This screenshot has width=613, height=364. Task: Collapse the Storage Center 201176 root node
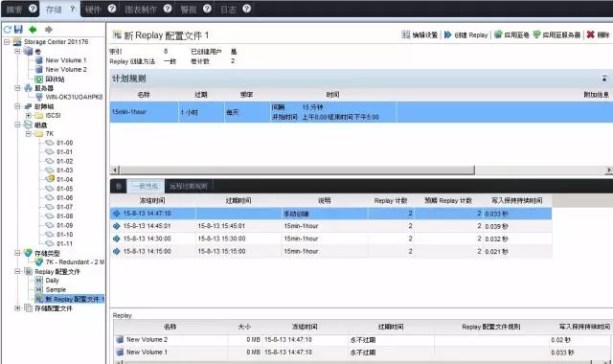click(7, 41)
